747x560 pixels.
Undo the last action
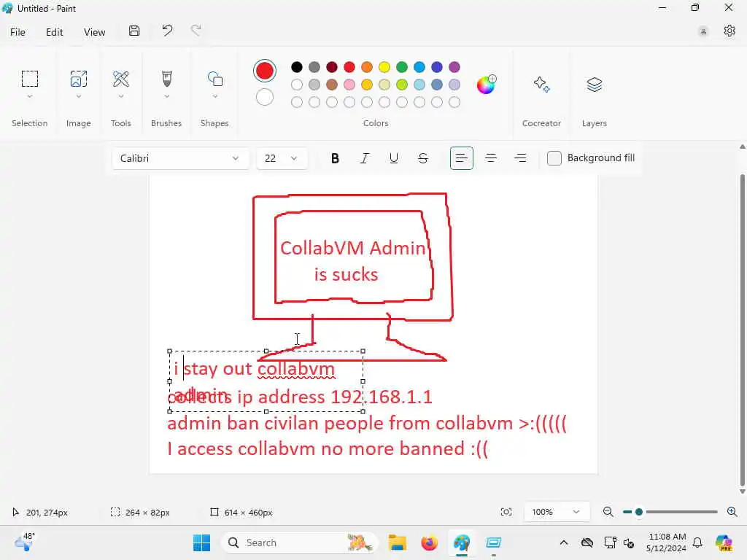(167, 31)
